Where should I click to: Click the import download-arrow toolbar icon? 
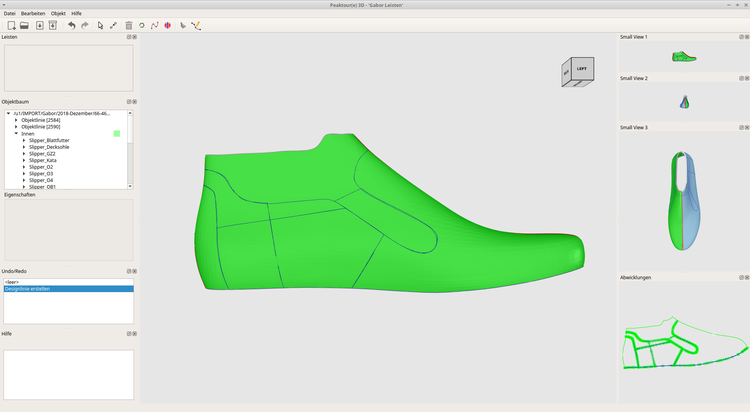[40, 25]
